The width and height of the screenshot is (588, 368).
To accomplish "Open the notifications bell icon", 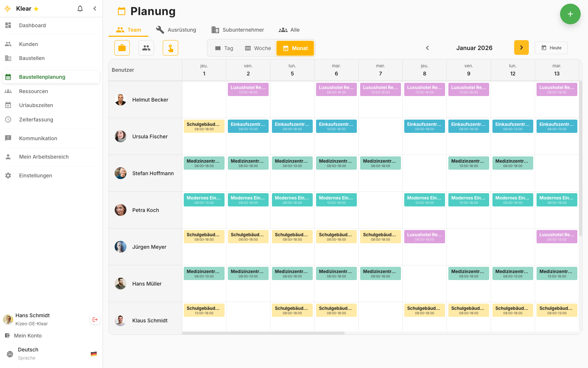I will (80, 8).
